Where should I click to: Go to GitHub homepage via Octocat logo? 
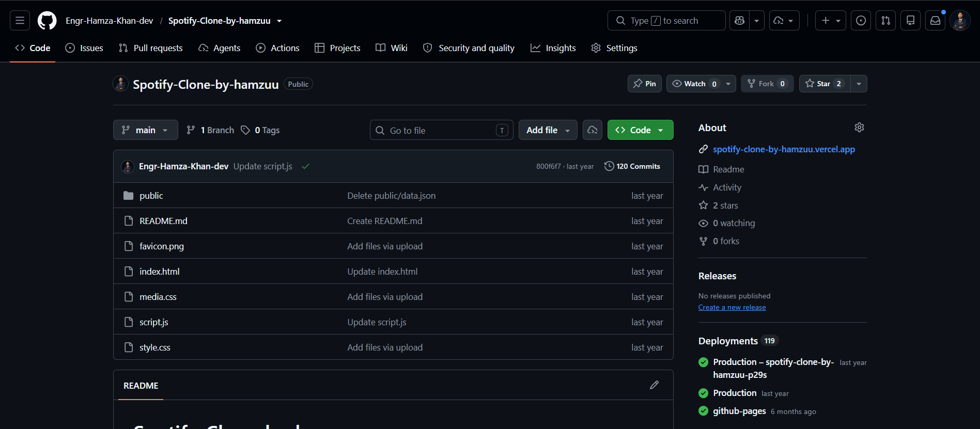tap(47, 21)
